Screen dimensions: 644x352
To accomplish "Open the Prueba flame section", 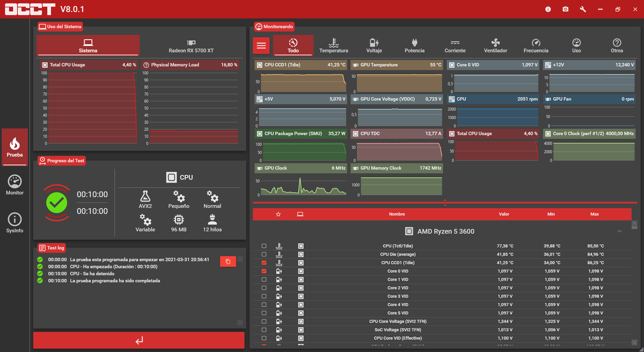I will 15,147.
